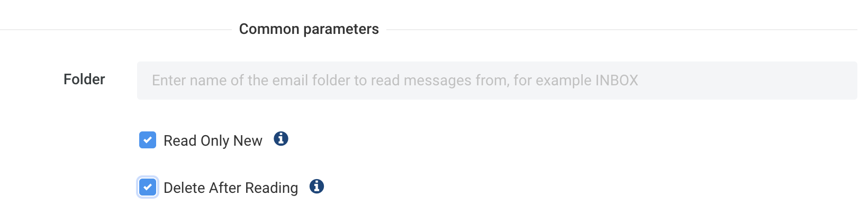Open the Delete After Reading info icon
This screenshot has width=868, height=213.
(317, 187)
